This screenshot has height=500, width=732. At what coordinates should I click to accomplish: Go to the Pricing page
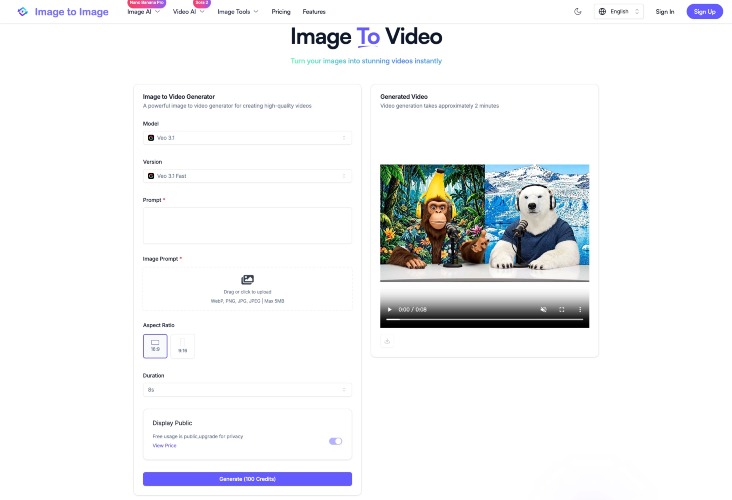281,12
